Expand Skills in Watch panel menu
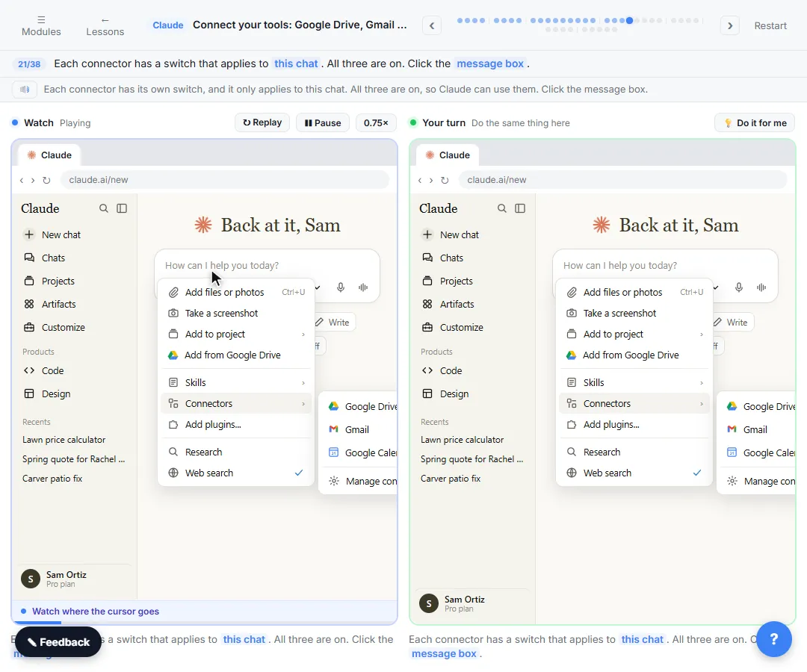807x672 pixels. click(236, 382)
